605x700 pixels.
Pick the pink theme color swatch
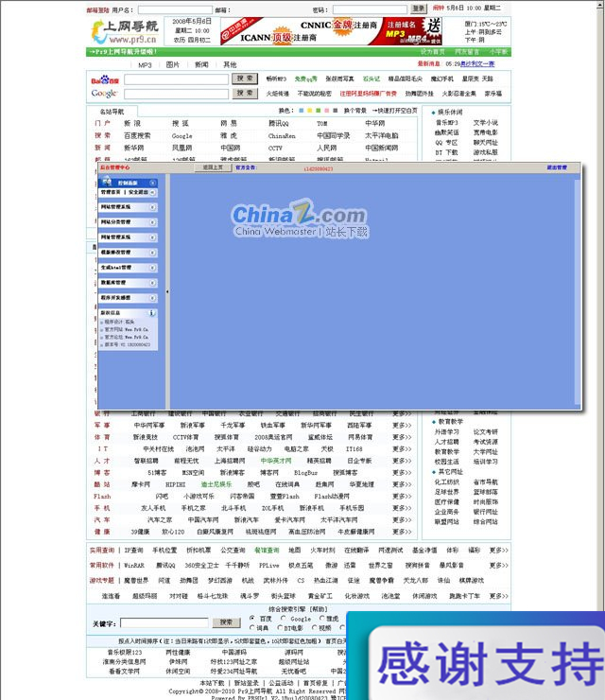326,111
